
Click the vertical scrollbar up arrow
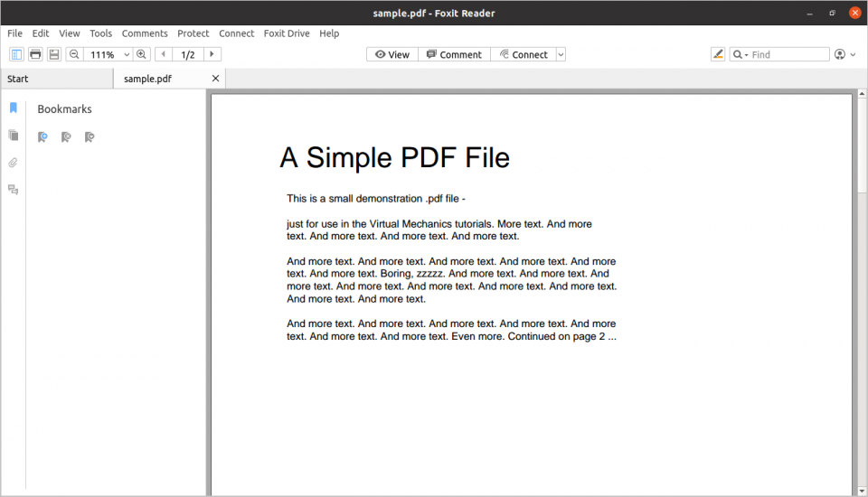862,94
